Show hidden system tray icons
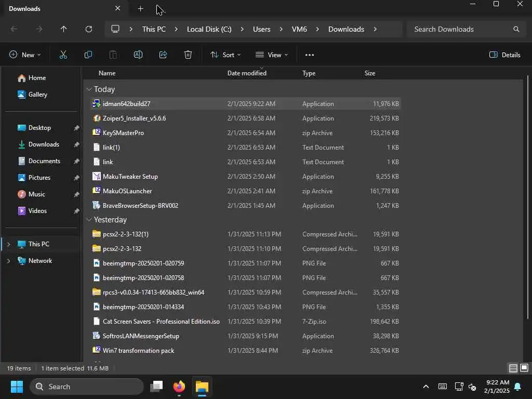532x399 pixels. 426,387
